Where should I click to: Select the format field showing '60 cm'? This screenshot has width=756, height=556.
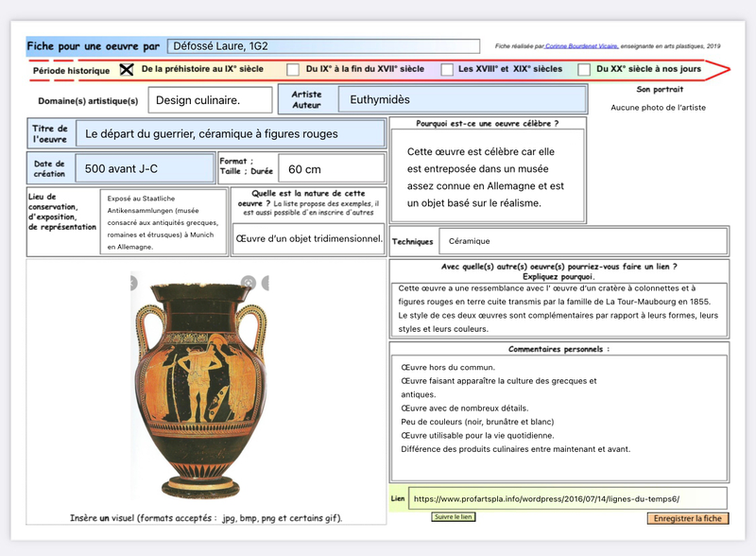[331, 168]
